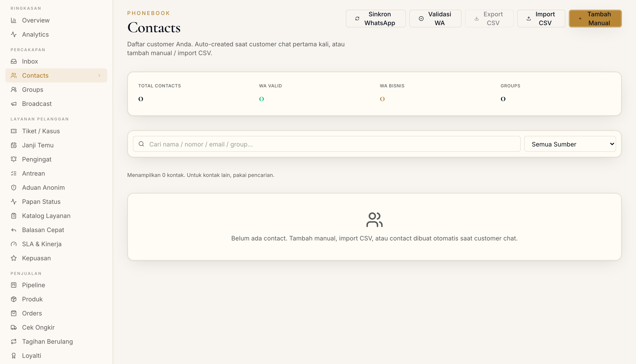This screenshot has width=636, height=364.
Task: Open Kepuasan menu item
Action: (56, 258)
